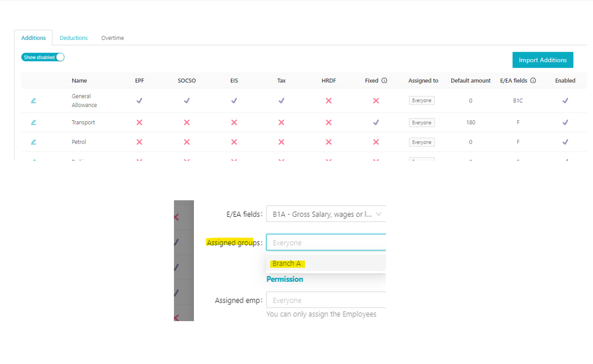
Task: Click the HRDF cross for Transport
Action: click(x=328, y=122)
